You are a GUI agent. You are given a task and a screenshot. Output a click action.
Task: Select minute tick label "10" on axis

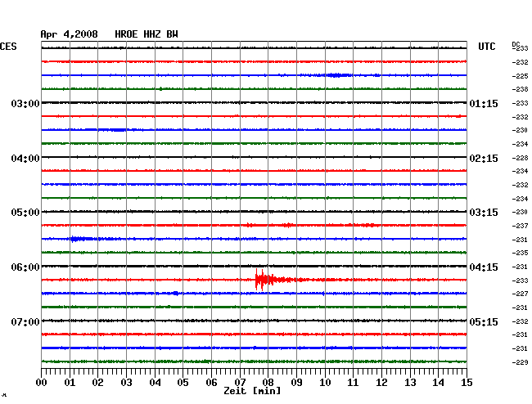pos(325,383)
